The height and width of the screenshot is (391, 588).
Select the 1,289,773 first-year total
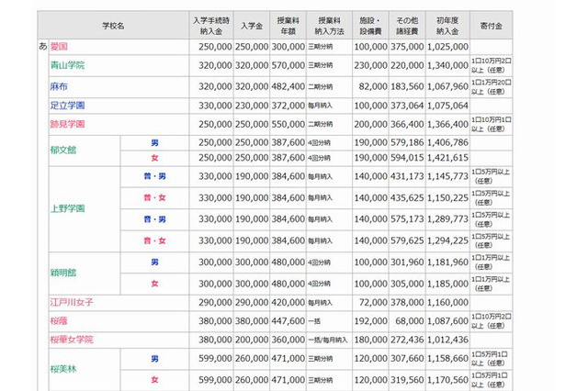pos(447,219)
